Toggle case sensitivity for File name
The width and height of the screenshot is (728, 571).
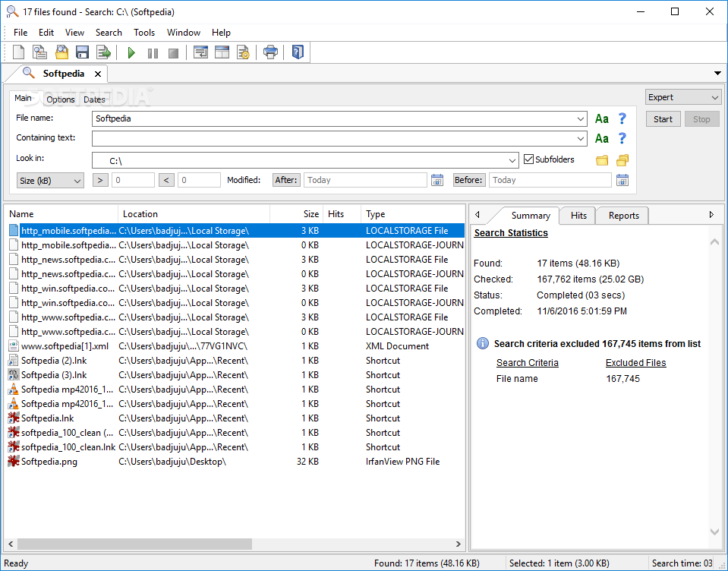[x=602, y=119]
